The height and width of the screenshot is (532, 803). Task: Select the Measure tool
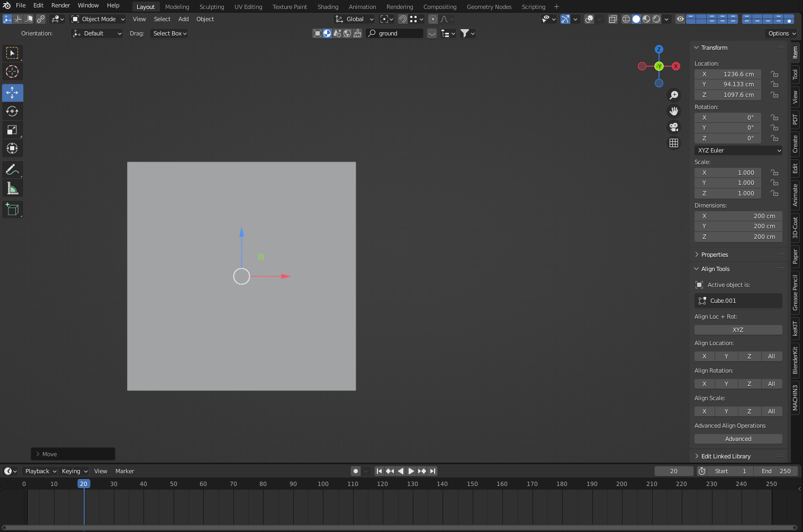click(12, 188)
